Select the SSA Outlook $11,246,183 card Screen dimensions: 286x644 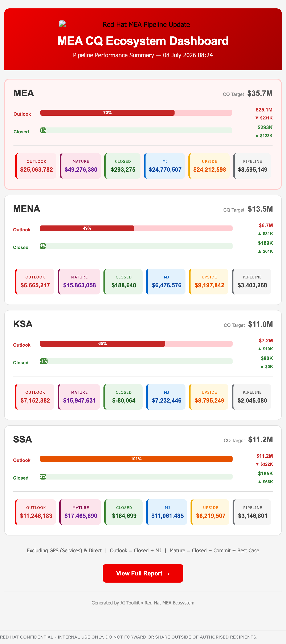(x=35, y=512)
